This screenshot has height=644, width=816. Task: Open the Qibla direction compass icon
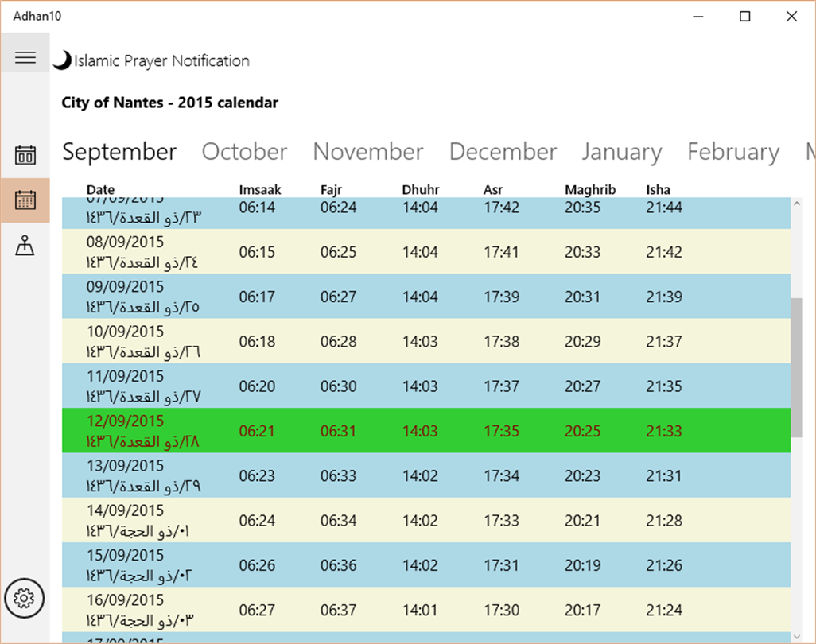coord(25,245)
